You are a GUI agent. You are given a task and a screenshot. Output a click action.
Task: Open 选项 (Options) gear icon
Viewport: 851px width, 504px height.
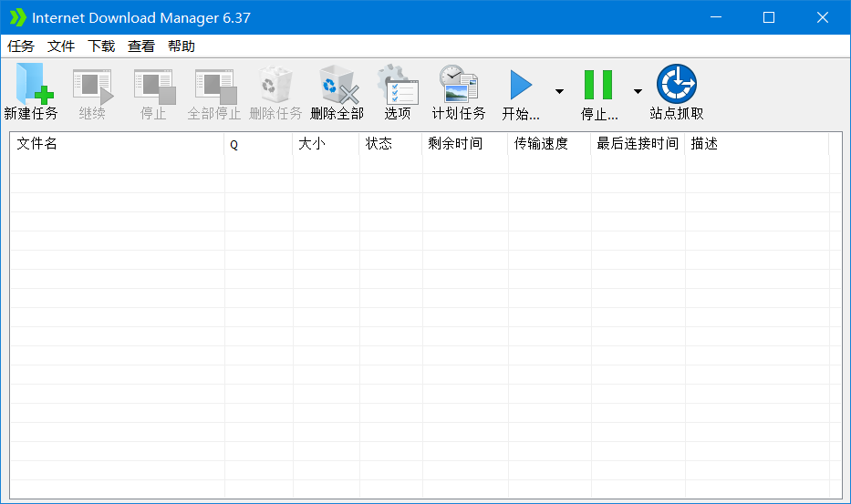(398, 84)
